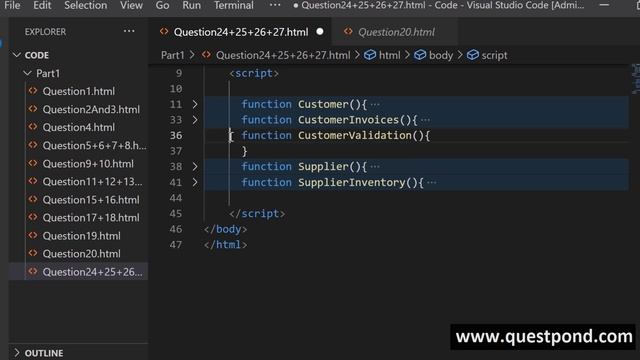Open the Selection menu
The image size is (640, 360).
point(86,5)
